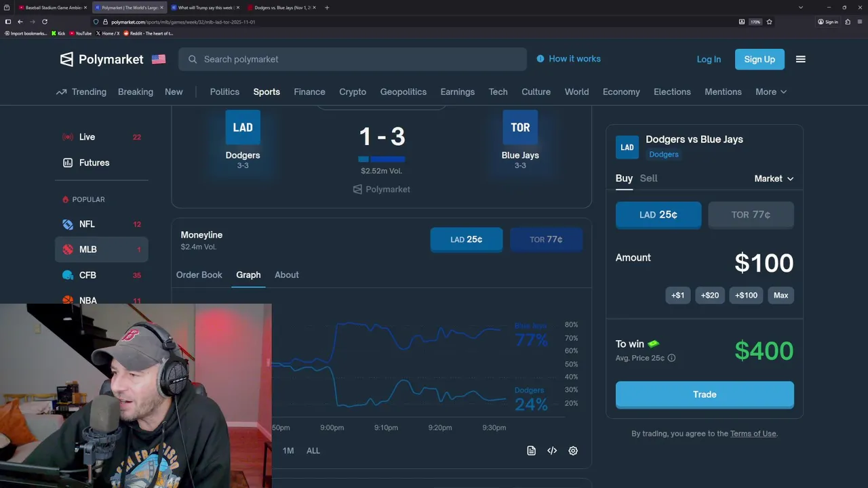Click browser back arrow
This screenshot has height=488, width=868.
pos(20,22)
